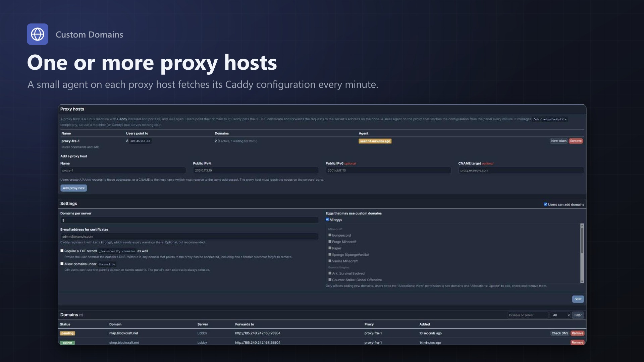
Task: Click the seen 14 minutes ago badge
Action: pyautogui.click(x=375, y=141)
